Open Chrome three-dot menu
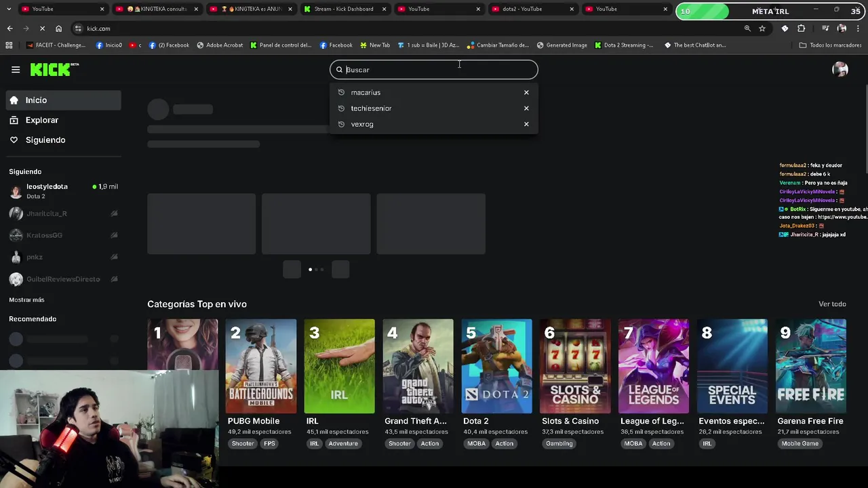The height and width of the screenshot is (488, 868). pyautogui.click(x=857, y=28)
